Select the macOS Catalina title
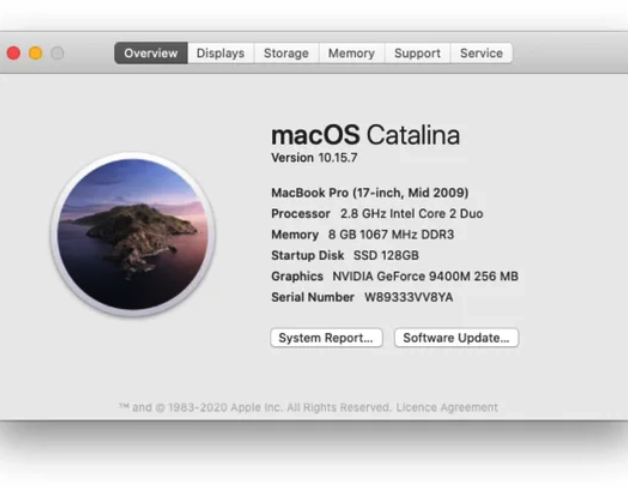628x497 pixels. pos(365,135)
